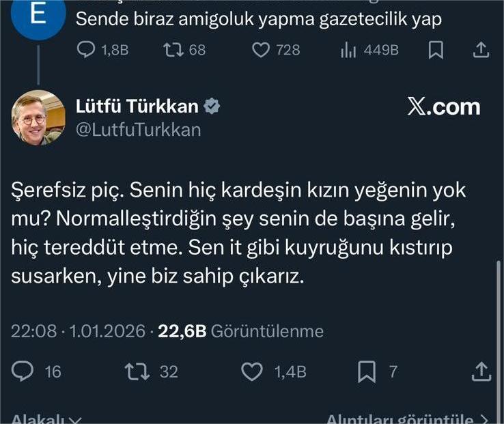Reply to Lütfü Türkkan's post with 16 replies
The width and height of the screenshot is (504, 424).
coord(23,371)
